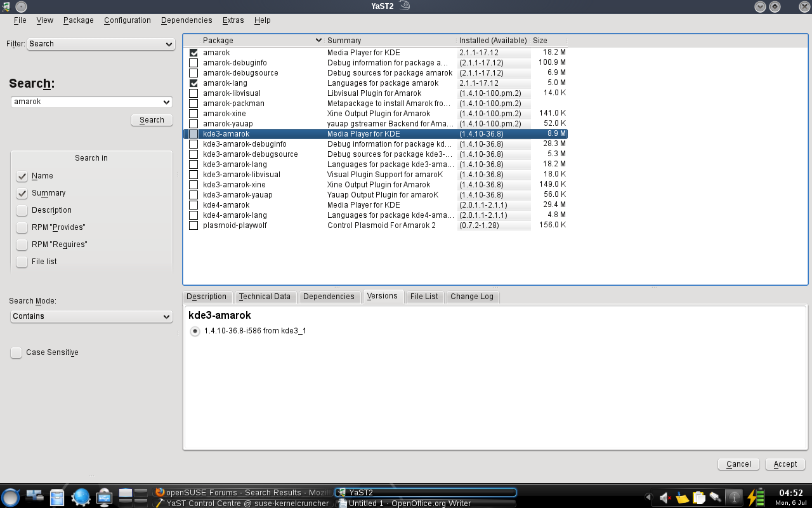This screenshot has height=508, width=812.
Task: Click the round sticky button in titlebar
Action: 21,6
